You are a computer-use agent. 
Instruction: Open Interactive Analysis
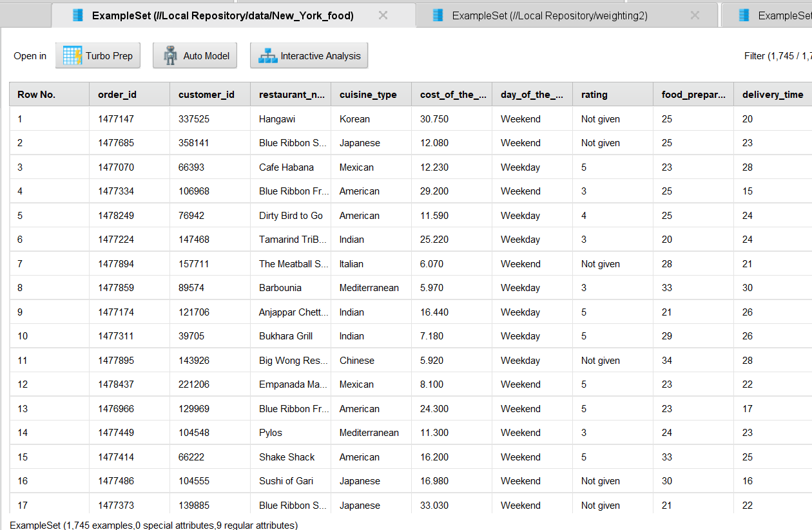pos(309,56)
